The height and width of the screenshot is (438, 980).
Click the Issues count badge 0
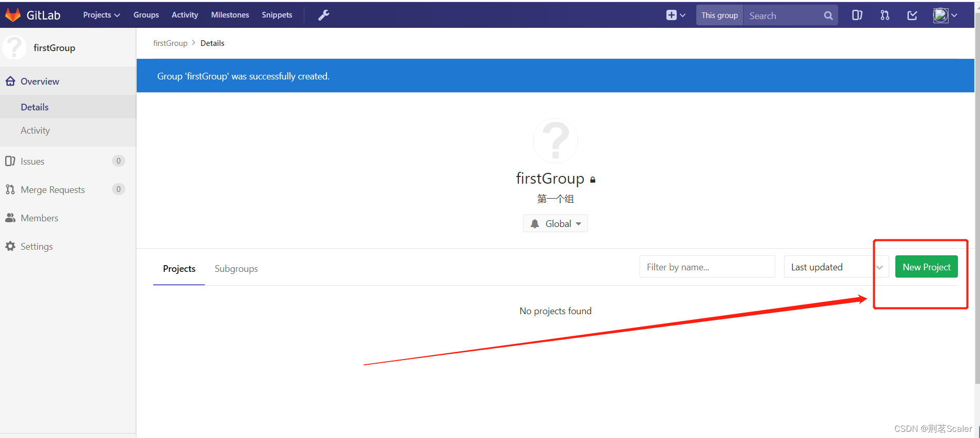(x=119, y=161)
